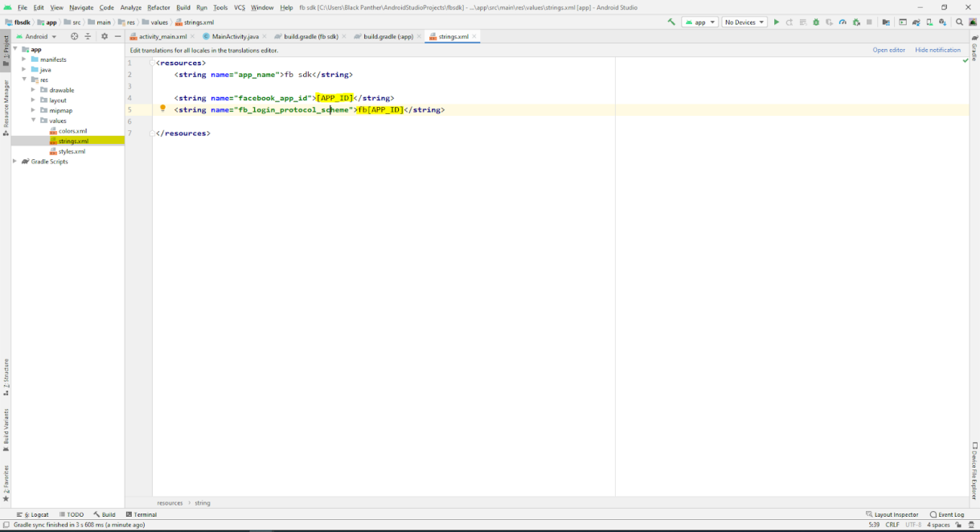Start debugging with the Debug bug icon

(816, 23)
